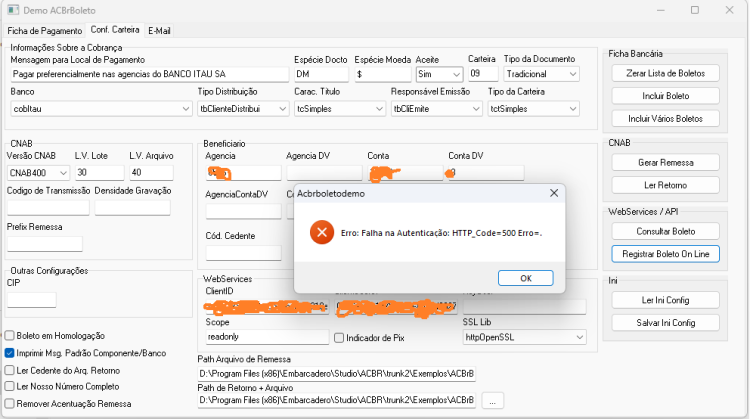Screen dimensions: 750x419
Task: Switch to Ficha de Pagamento tab
Action: click(44, 31)
